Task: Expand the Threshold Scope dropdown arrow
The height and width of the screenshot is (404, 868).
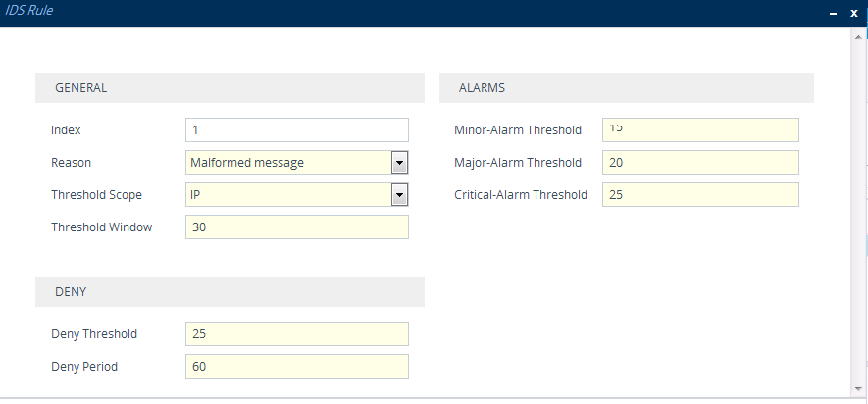Action: click(x=399, y=195)
